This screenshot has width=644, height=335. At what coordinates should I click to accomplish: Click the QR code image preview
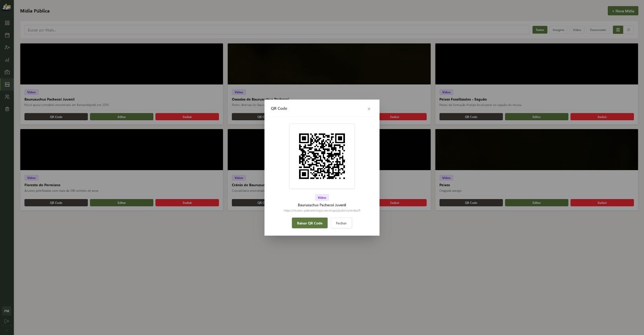(x=322, y=156)
